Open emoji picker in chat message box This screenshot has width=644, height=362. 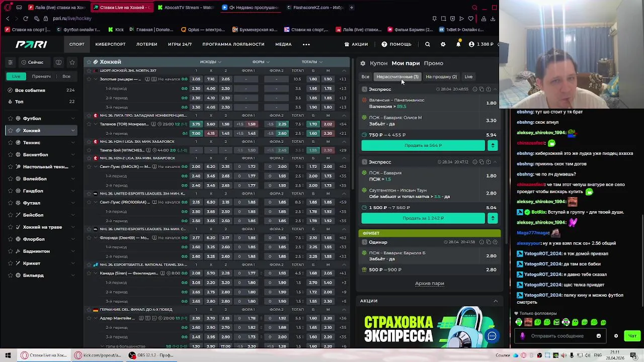pos(599,336)
